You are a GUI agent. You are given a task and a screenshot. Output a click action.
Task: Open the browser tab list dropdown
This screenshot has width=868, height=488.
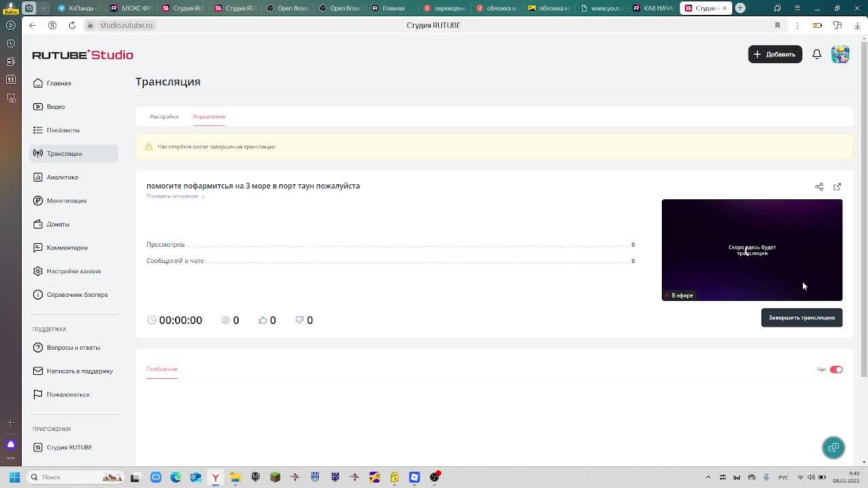coord(44,8)
